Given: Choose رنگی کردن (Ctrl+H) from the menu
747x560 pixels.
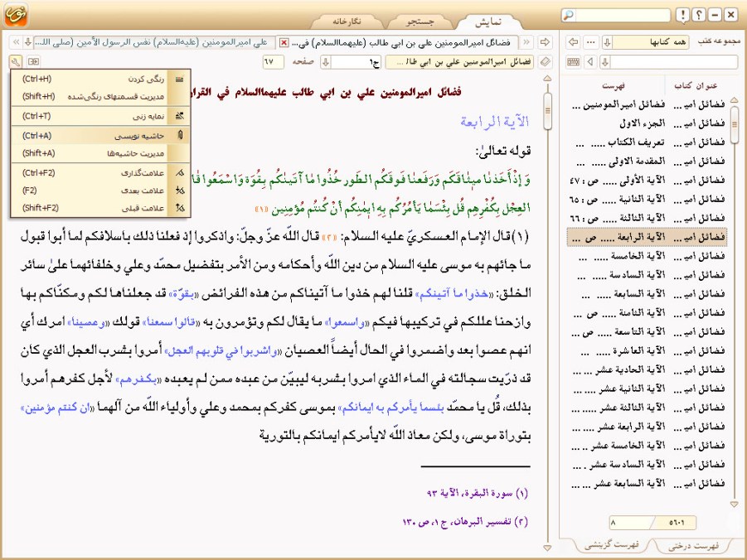Looking at the screenshot, I should 100,79.
